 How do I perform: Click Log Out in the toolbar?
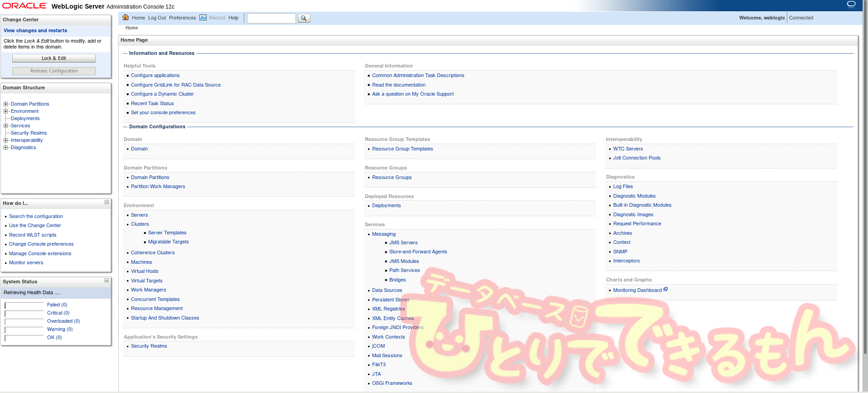(157, 18)
